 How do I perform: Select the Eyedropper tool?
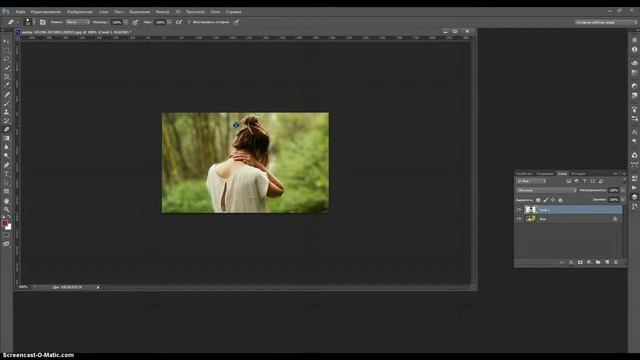pos(7,85)
